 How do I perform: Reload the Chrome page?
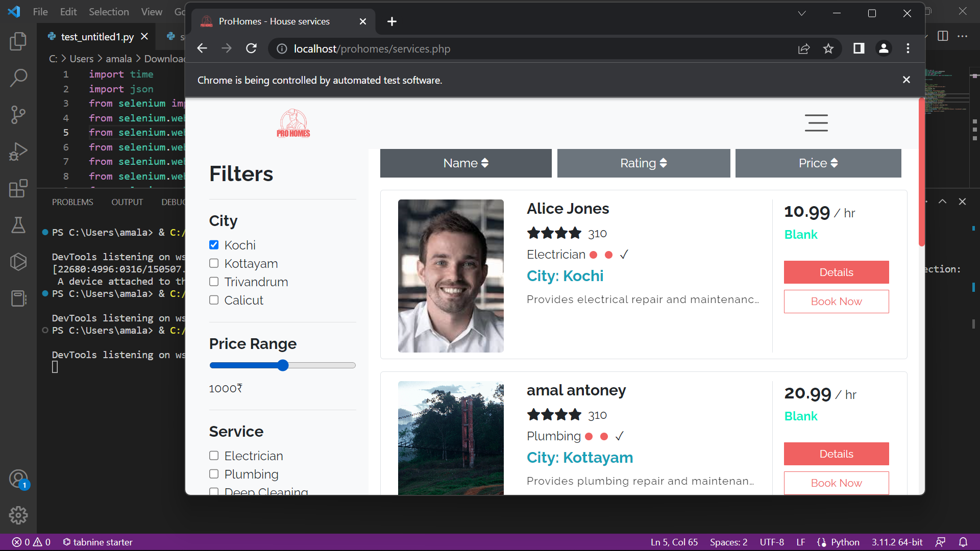point(251,48)
